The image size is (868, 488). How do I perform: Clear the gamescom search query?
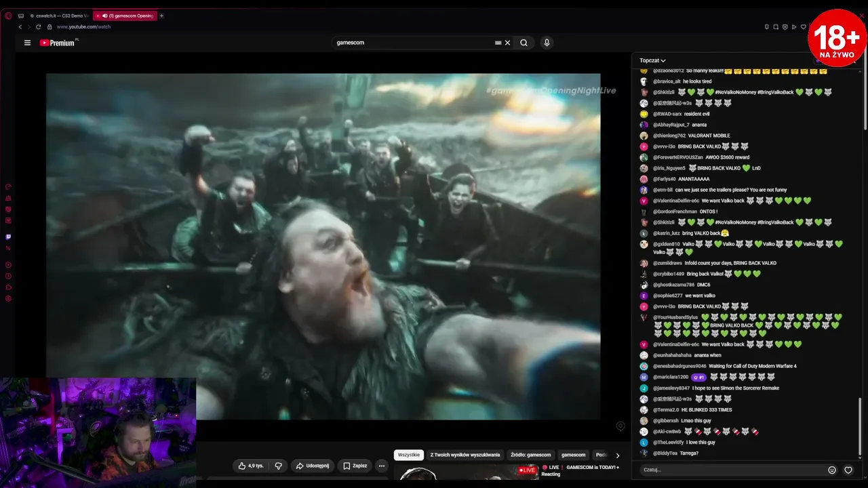click(x=507, y=43)
